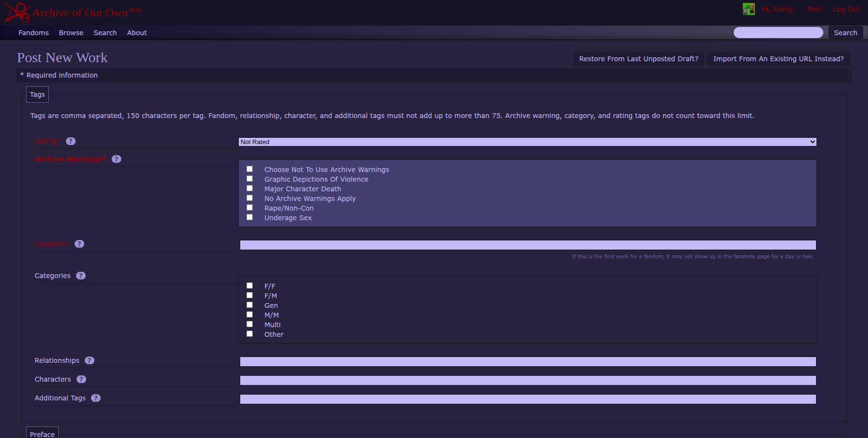Click Restore From Last Unposted Draft
Screen dimensions: 868x438
click(x=638, y=59)
